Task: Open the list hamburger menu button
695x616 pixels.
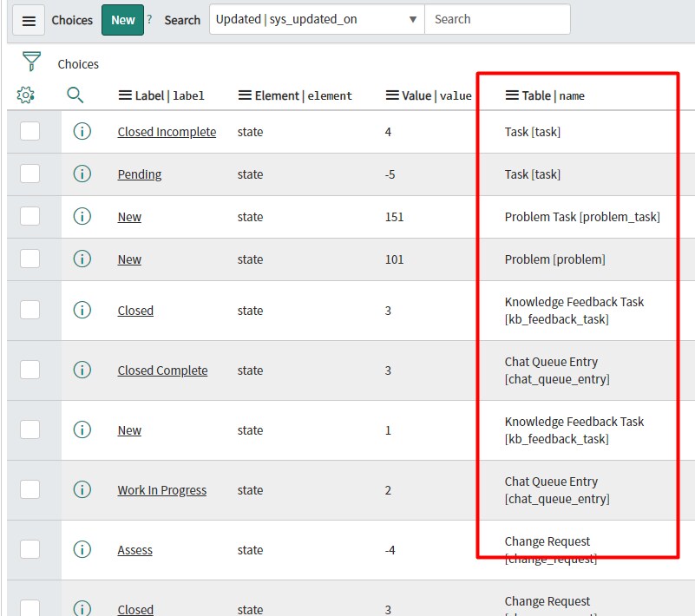Action: point(29,20)
